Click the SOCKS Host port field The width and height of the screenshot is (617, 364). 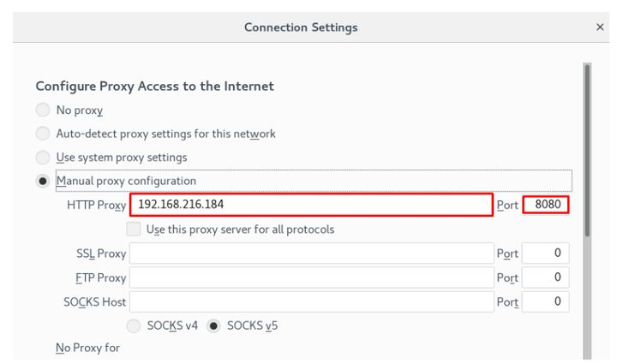pyautogui.click(x=546, y=301)
